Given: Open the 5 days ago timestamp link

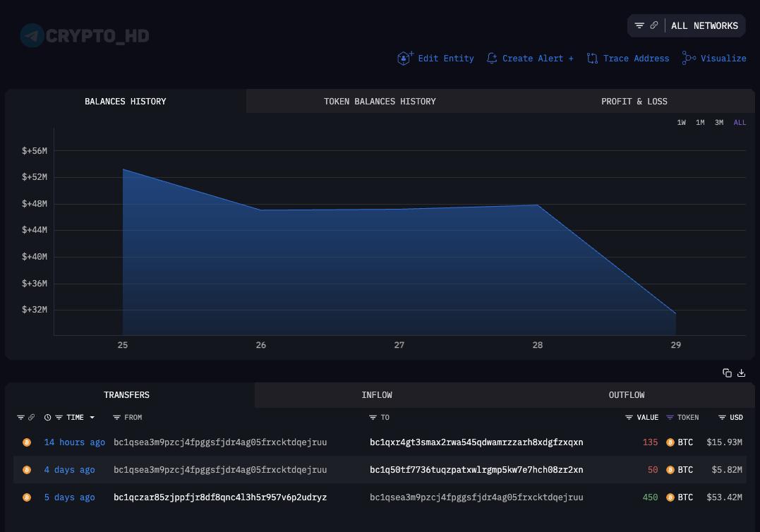Looking at the screenshot, I should point(69,497).
